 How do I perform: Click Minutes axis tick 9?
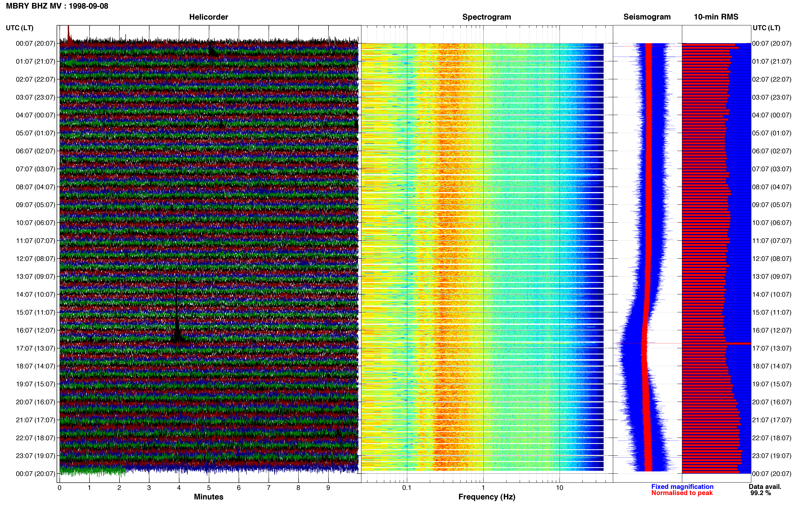pos(328,488)
